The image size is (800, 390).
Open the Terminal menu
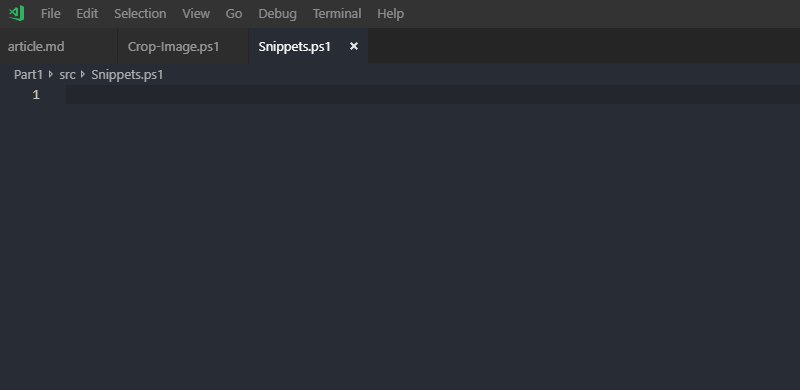(337, 14)
